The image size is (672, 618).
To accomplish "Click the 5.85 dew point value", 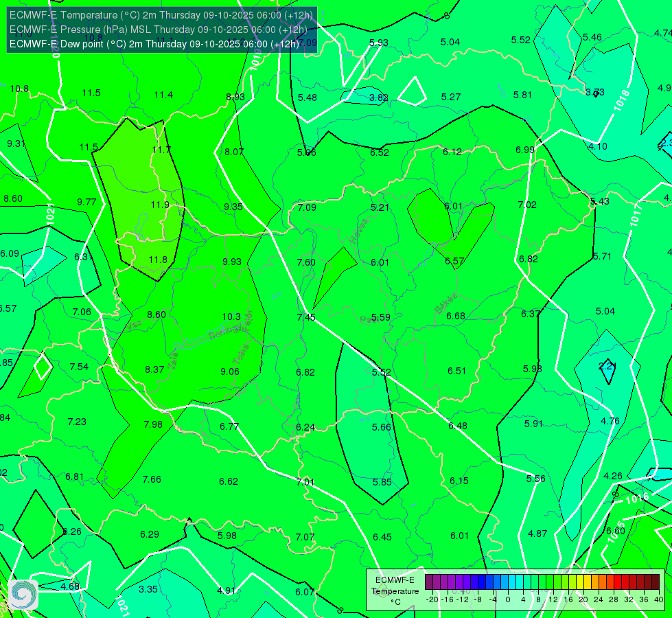I will pyautogui.click(x=382, y=481).
